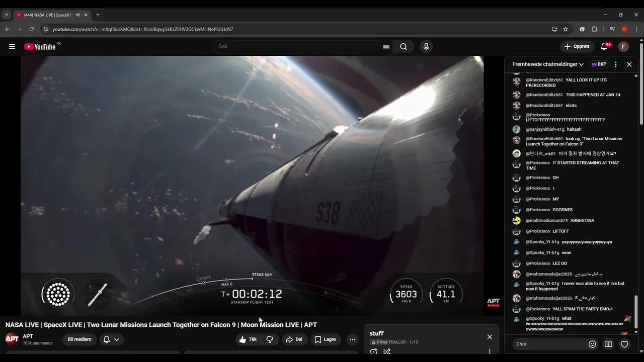This screenshot has height=362, width=644.
Task: Expand the tab search dropdown arrow
Action: tap(7, 15)
